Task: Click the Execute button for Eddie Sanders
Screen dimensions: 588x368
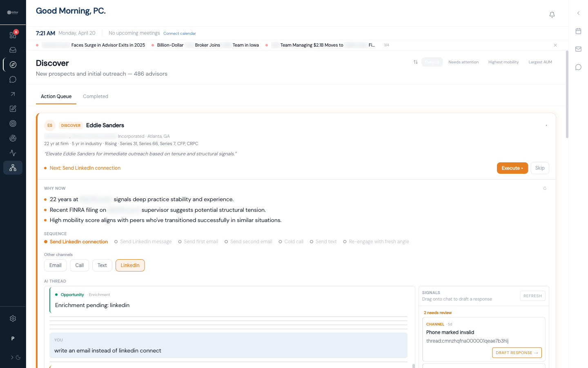Action: point(512,168)
